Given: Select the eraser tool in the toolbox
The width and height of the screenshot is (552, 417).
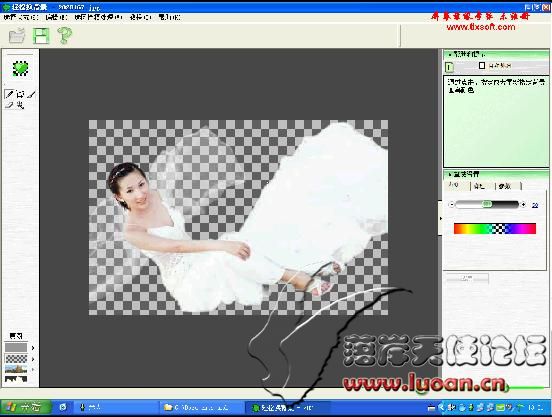Looking at the screenshot, I should coord(9,105).
